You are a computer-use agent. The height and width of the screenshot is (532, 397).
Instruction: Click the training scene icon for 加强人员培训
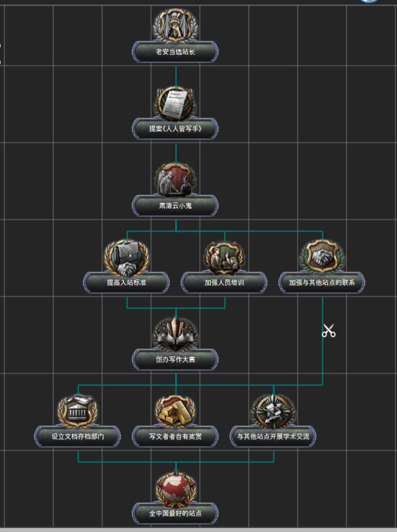[x=224, y=257]
